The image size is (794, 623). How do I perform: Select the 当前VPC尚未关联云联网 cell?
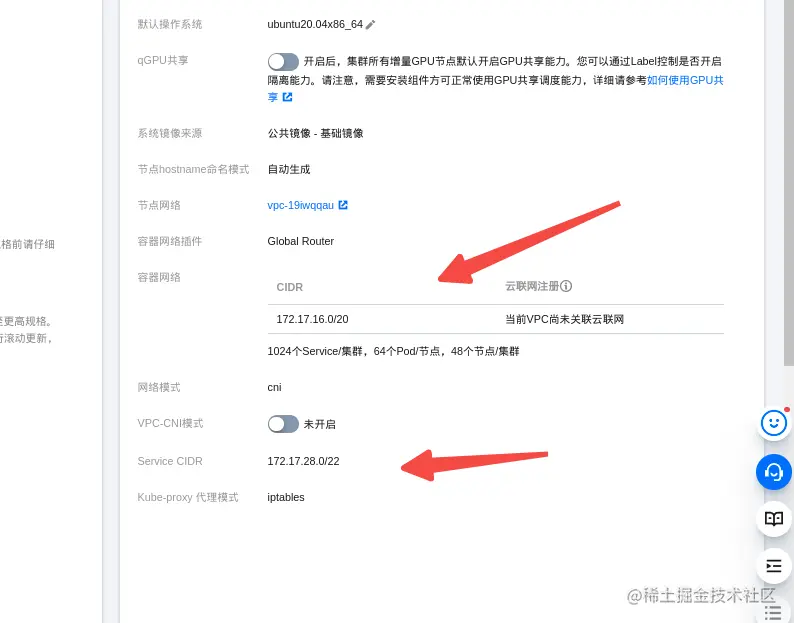point(564,319)
